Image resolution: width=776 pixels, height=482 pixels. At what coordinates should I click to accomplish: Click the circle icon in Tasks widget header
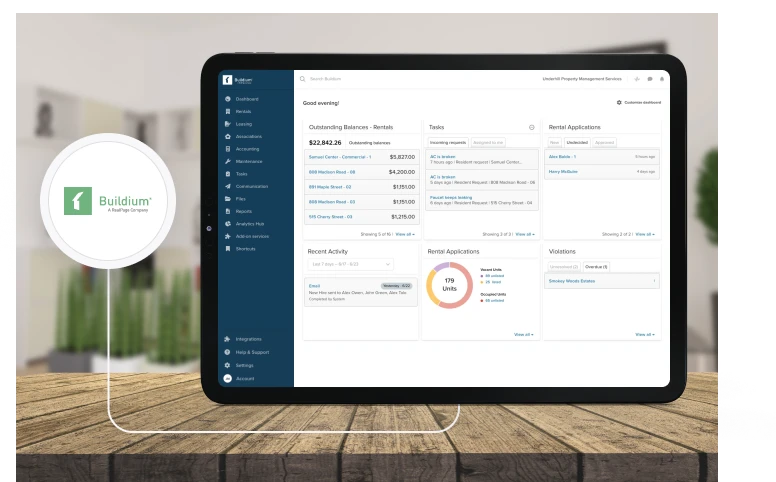coord(532,127)
